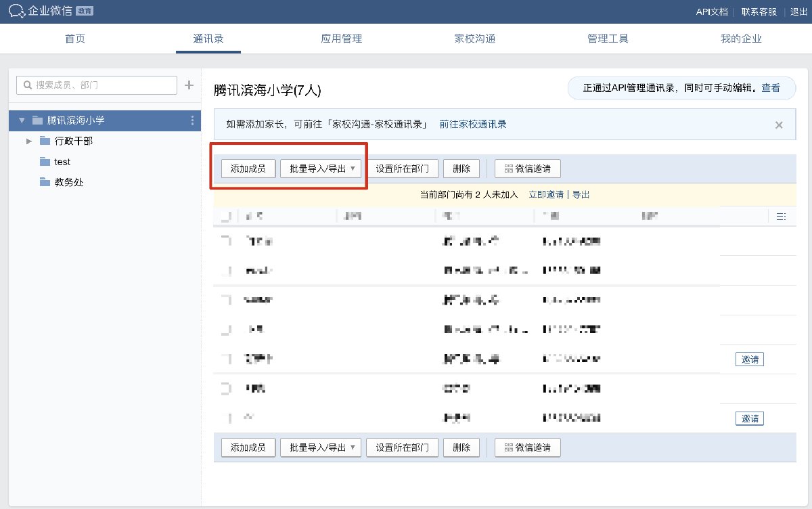Go to the 家校沟通 tab
This screenshot has width=812, height=509.
(x=474, y=39)
